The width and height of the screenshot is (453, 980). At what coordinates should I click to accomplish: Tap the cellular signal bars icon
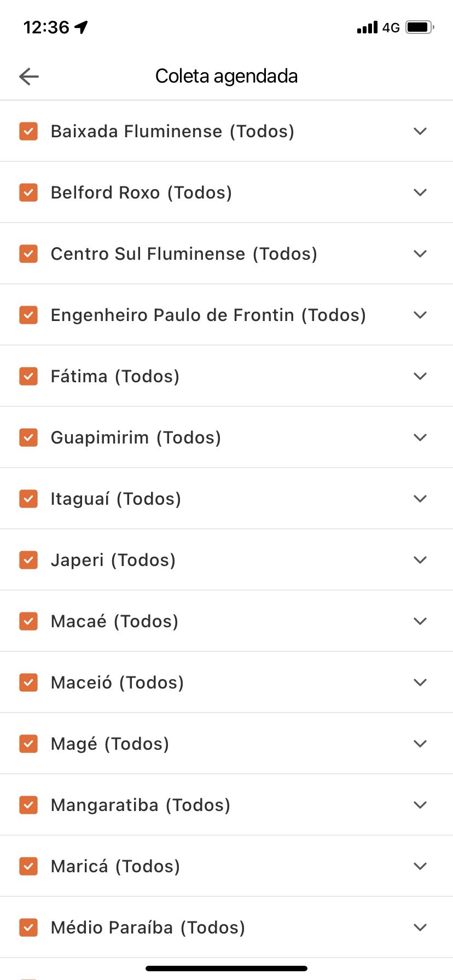(367, 27)
